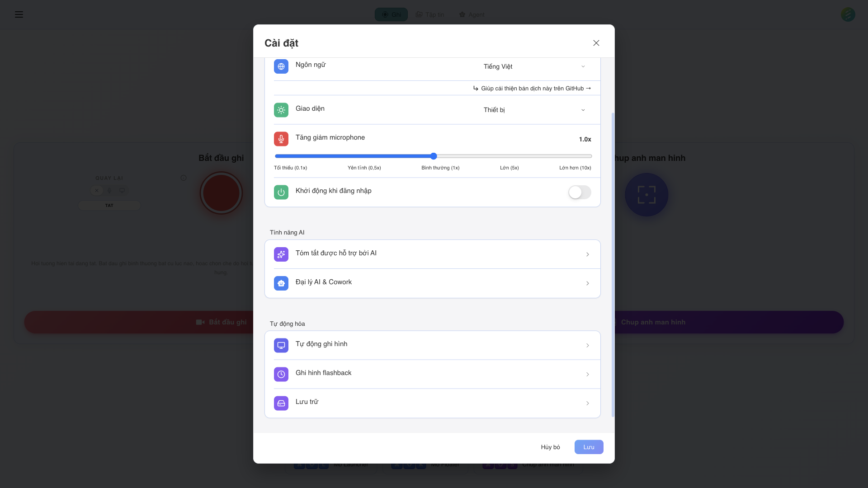Image resolution: width=868 pixels, height=488 pixels.
Task: Toggle Khởi động khi đăng nhập switch
Action: pos(580,192)
